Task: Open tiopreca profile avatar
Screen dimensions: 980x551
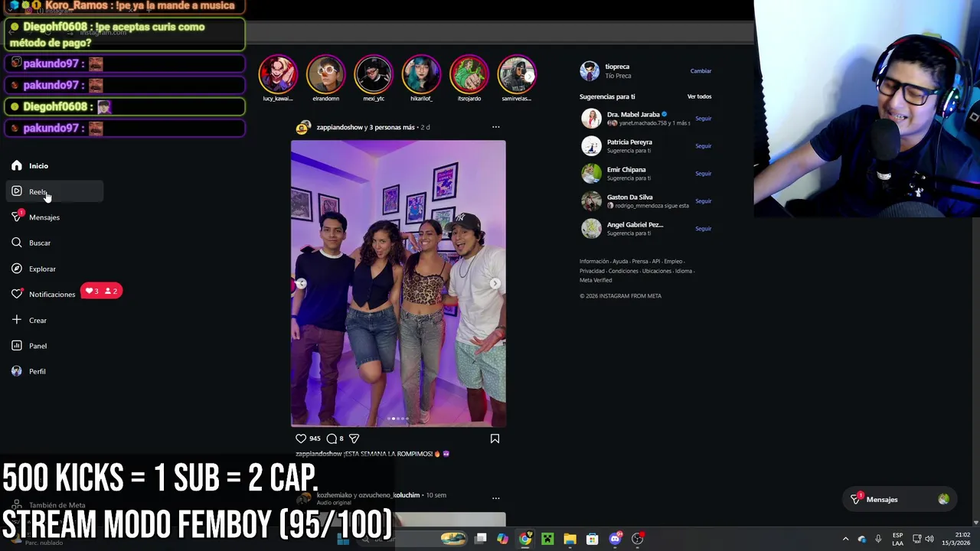Action: 590,71
